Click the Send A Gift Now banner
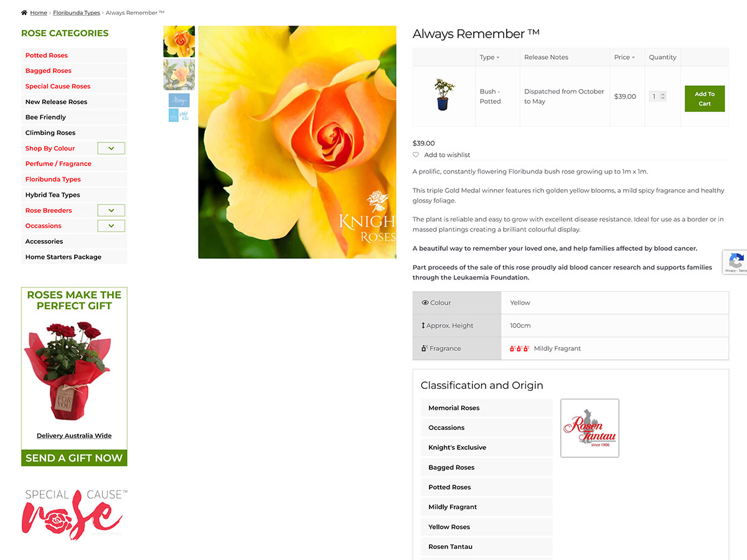This screenshot has height=560, width=747. [x=74, y=458]
